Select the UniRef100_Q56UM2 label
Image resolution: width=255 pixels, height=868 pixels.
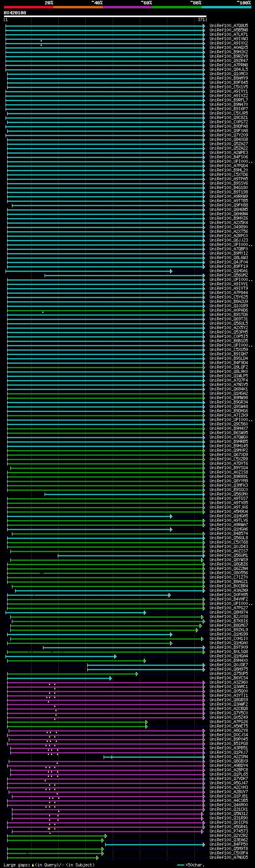[x=229, y=275]
